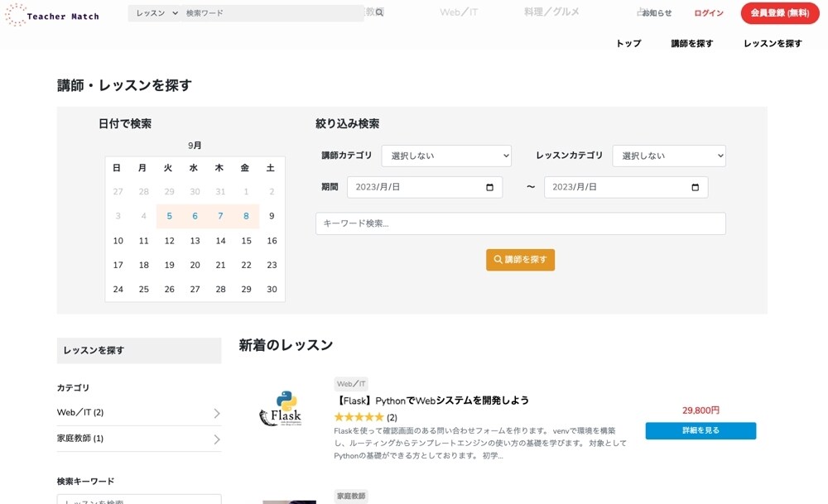Select September 7 on the calendar
The image size is (828, 504).
[x=220, y=216]
